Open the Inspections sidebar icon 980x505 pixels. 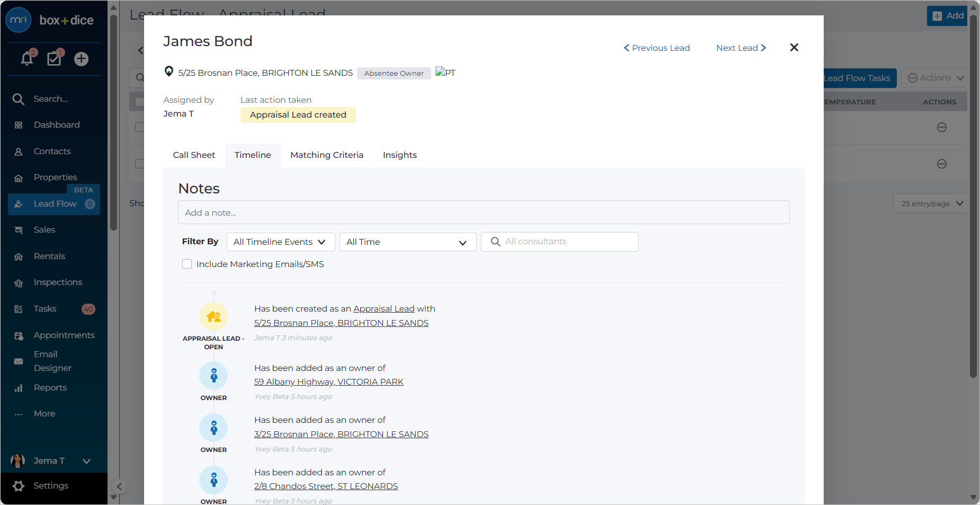pyautogui.click(x=19, y=282)
